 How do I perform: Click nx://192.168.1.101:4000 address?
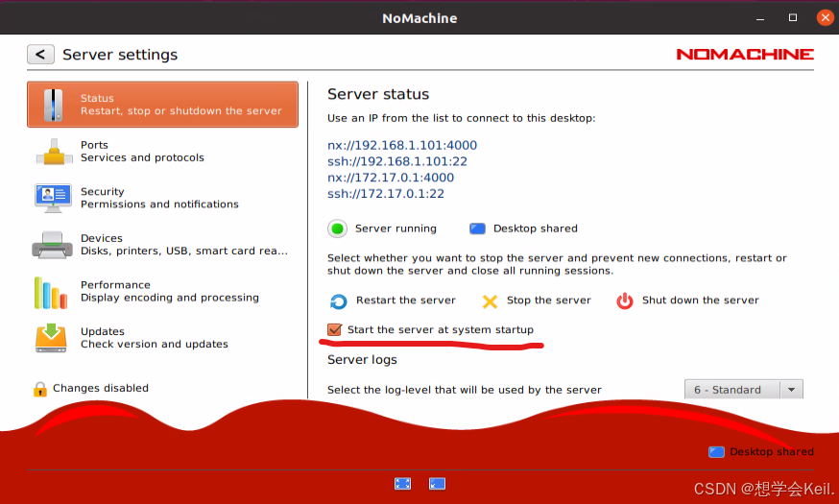point(402,145)
